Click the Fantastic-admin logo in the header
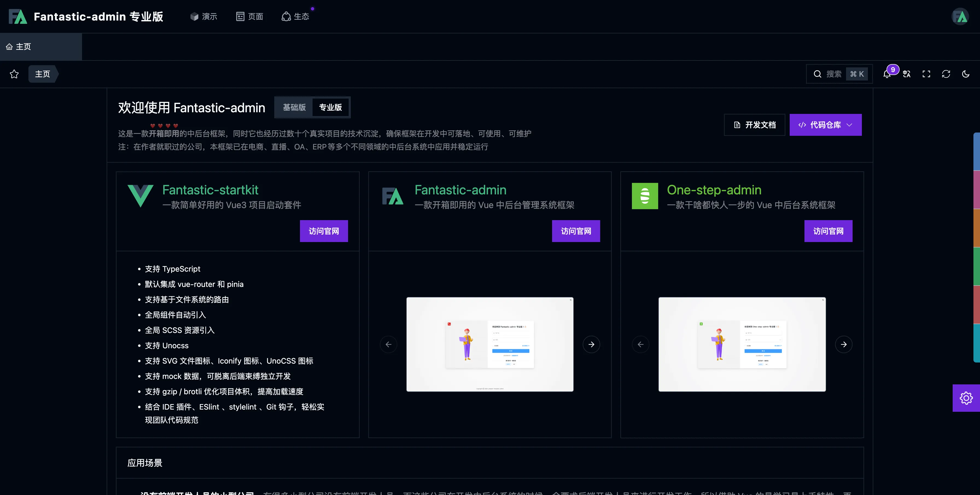Viewport: 980px width, 495px height. tap(18, 16)
